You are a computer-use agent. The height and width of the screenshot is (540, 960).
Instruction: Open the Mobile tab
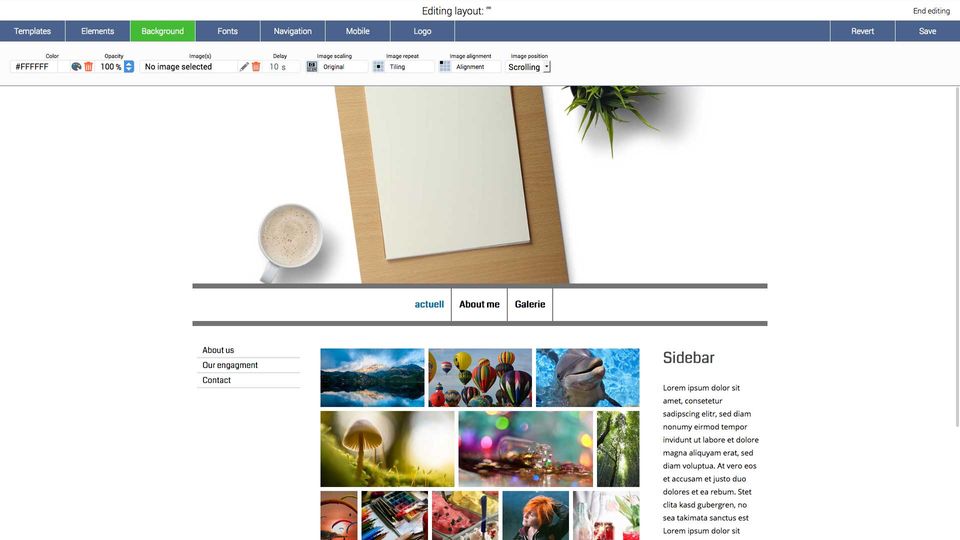pyautogui.click(x=357, y=31)
